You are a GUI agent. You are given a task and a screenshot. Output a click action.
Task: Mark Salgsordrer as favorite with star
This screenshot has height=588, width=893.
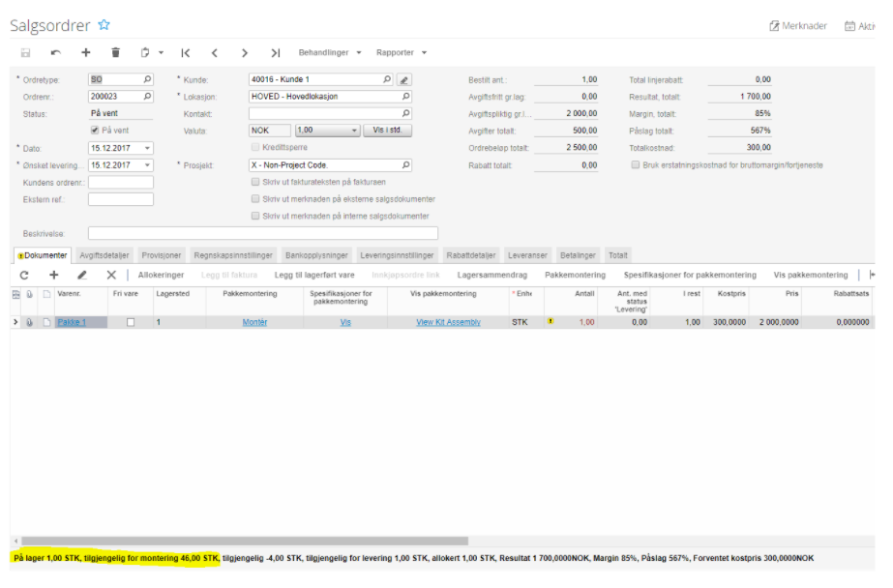coord(104,25)
